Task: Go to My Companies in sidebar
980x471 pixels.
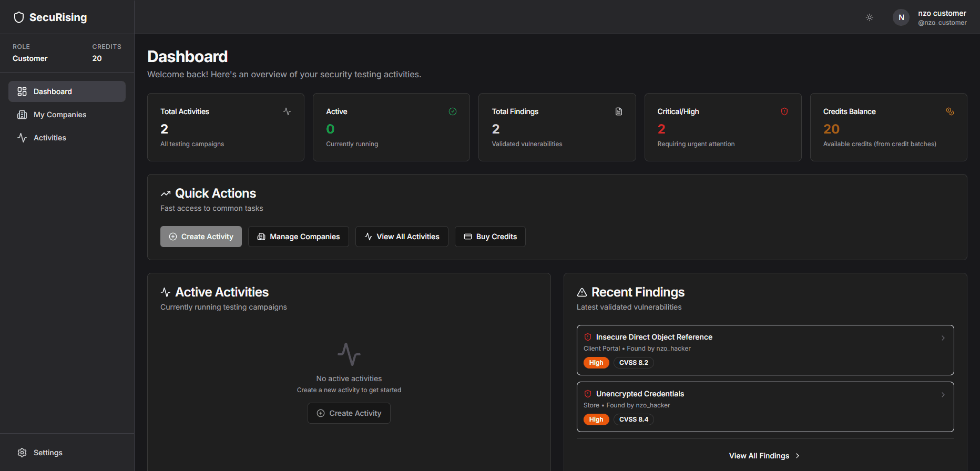Action: coord(67,115)
